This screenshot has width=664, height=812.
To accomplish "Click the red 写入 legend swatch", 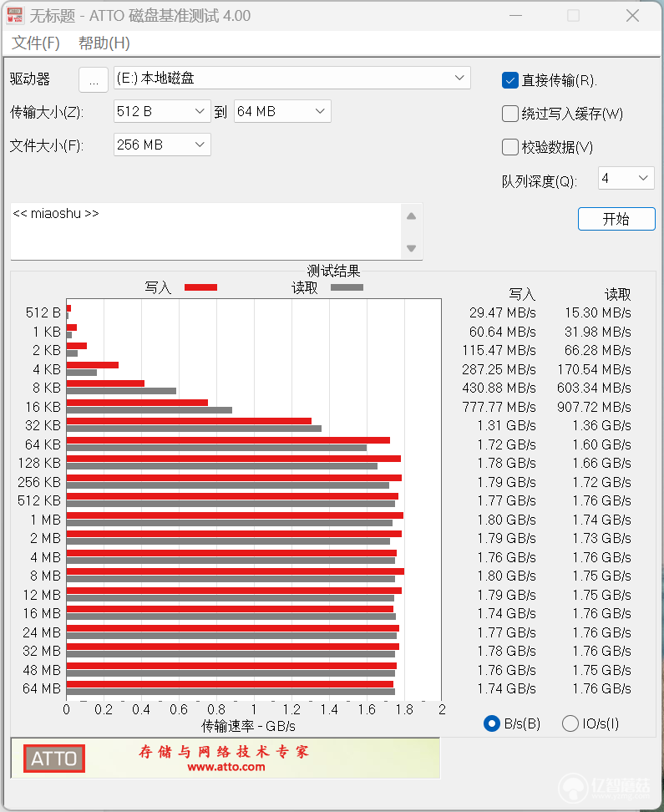I will point(201,287).
